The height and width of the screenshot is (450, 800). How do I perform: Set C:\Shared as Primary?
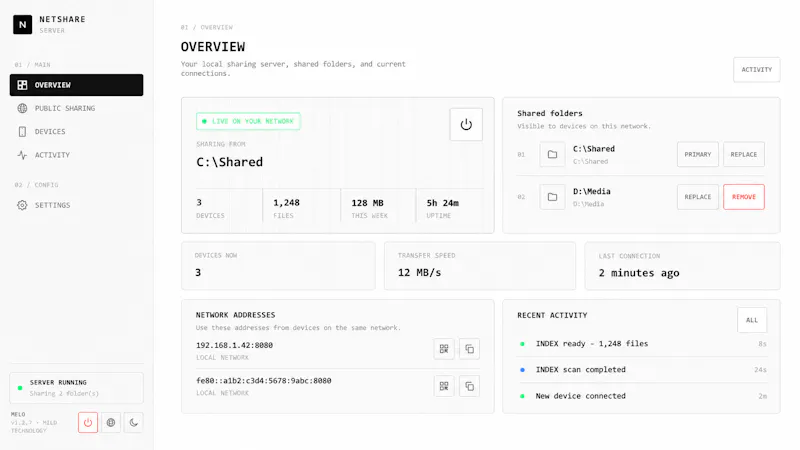point(697,154)
